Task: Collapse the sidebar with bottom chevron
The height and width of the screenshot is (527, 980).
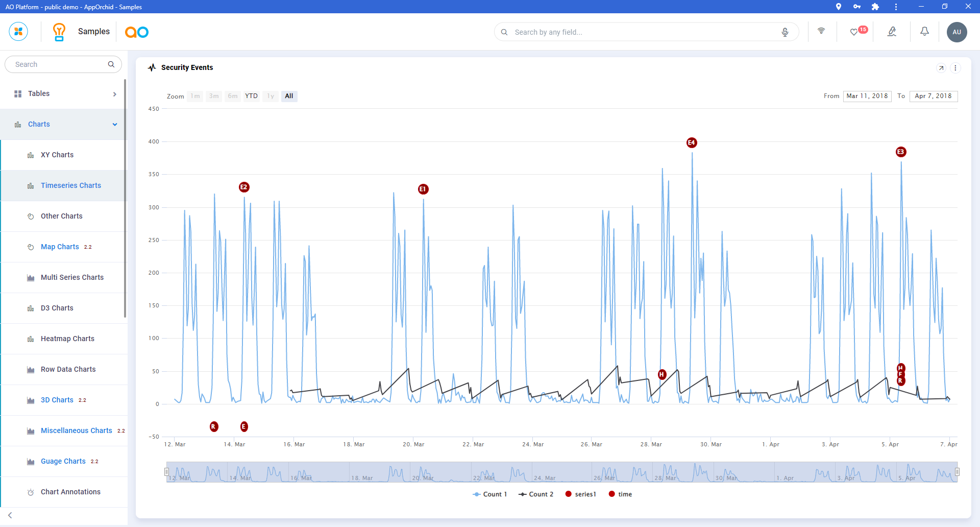Action: tap(10, 515)
